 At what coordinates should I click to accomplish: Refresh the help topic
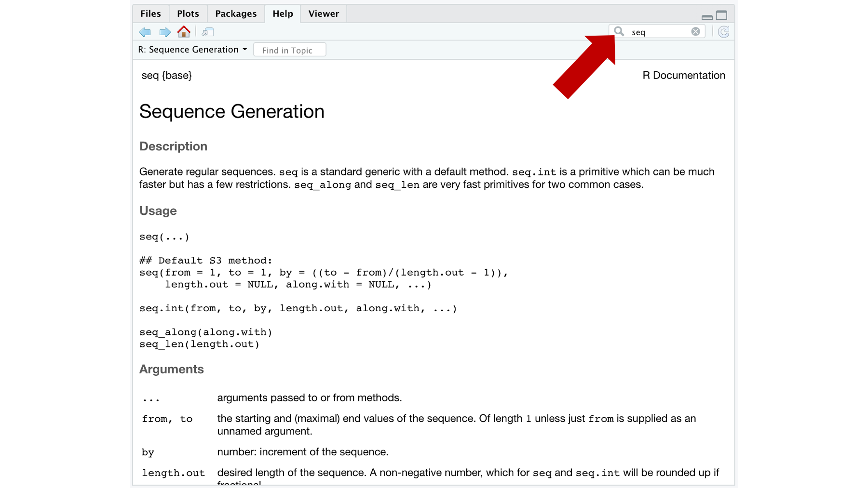click(723, 32)
